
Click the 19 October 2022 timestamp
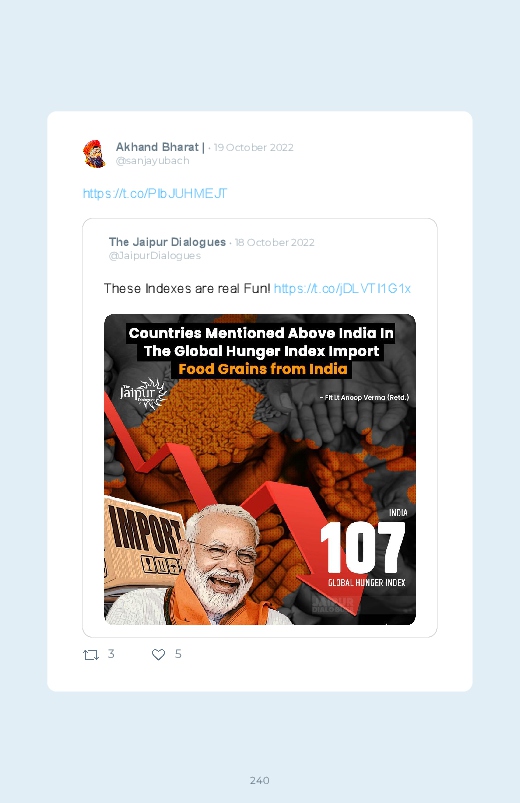254,147
